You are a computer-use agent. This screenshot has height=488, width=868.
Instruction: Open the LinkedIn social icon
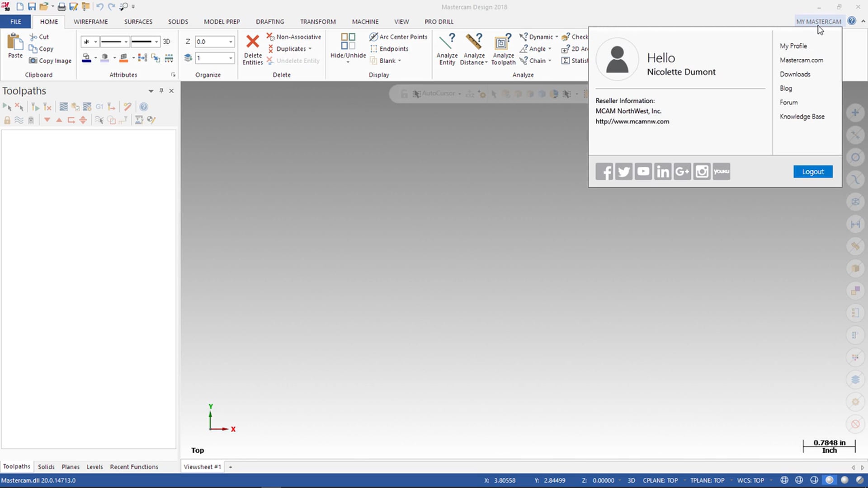tap(663, 172)
